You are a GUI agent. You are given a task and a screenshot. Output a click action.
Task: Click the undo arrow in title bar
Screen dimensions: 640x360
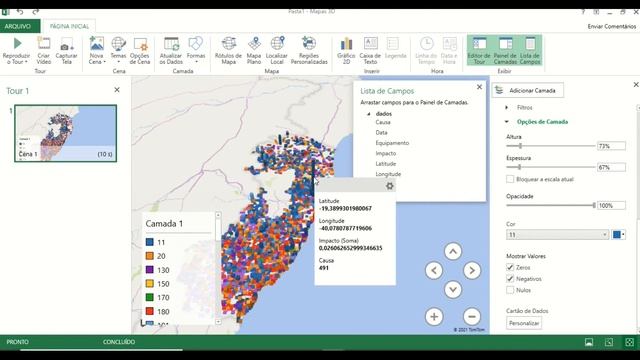(20, 12)
